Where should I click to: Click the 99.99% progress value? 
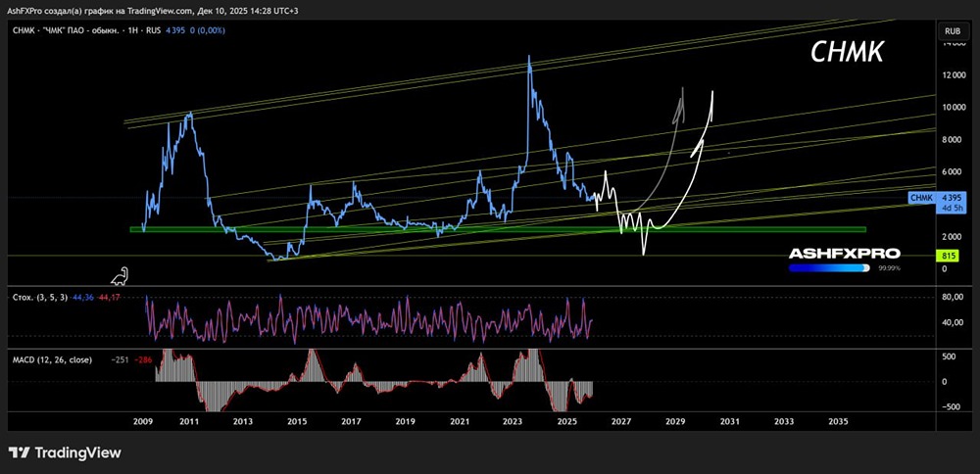(890, 268)
